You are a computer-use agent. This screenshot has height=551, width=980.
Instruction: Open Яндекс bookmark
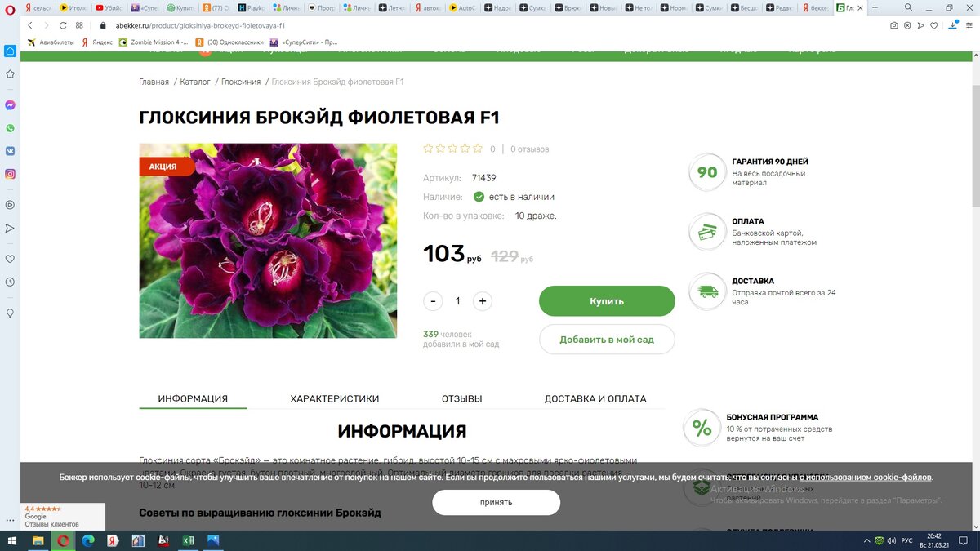click(97, 42)
